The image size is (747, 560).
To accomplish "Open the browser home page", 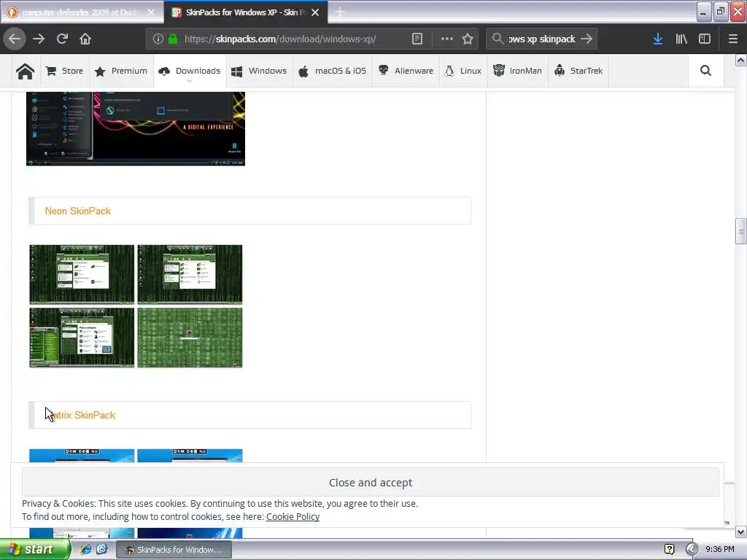I will click(85, 39).
